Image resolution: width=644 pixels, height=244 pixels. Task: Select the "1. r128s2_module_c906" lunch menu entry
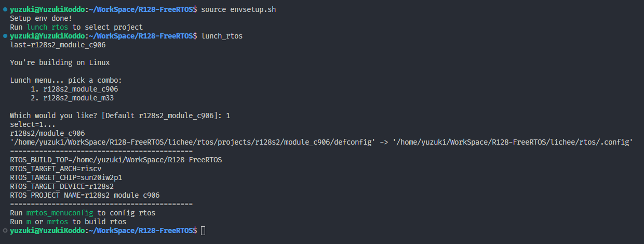pyautogui.click(x=78, y=89)
